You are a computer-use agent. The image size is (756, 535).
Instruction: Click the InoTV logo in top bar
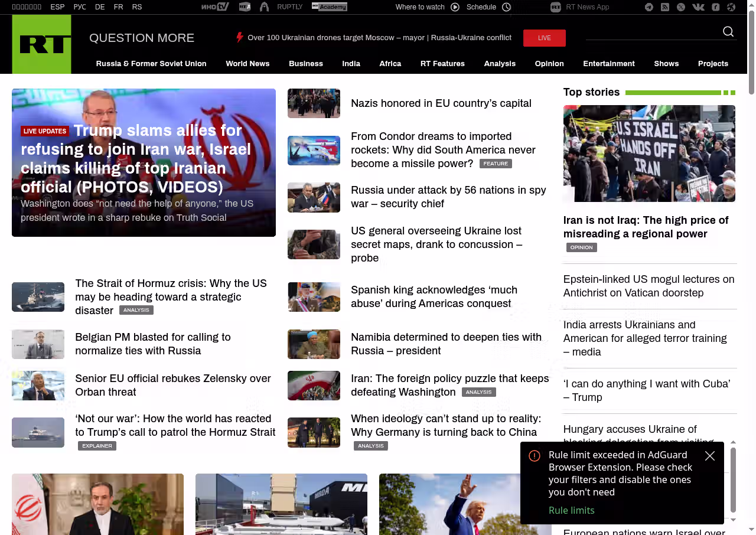point(214,7)
